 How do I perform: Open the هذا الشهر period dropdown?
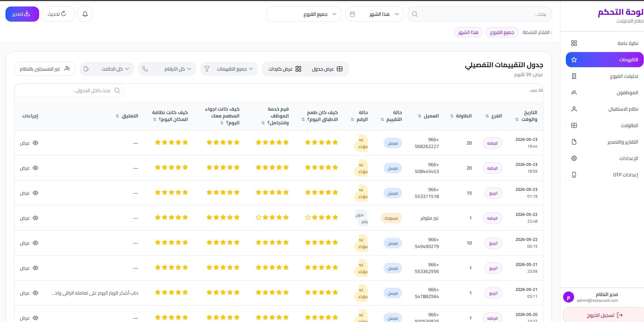point(374,14)
